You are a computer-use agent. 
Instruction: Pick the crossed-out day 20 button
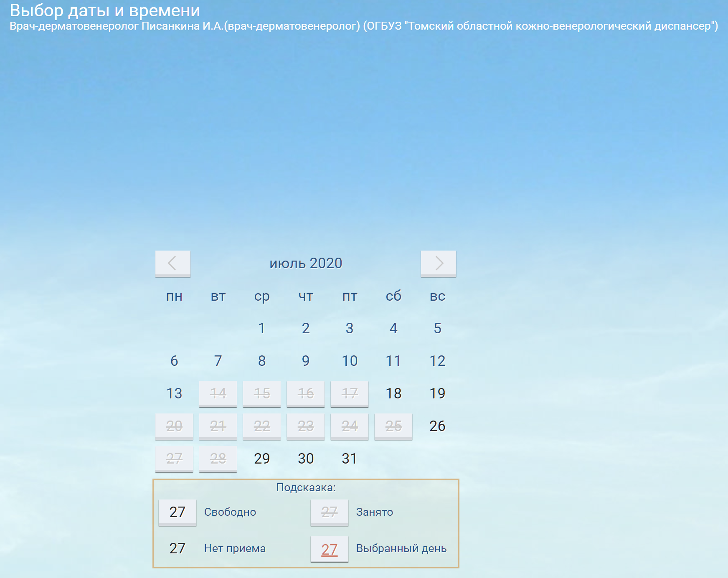pos(174,426)
